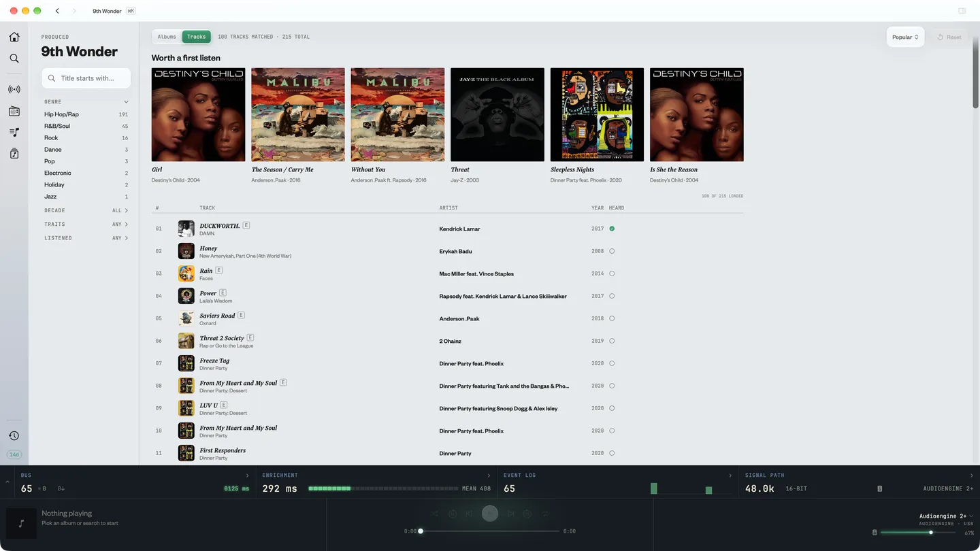Mark LUV U as heard
Viewport: 980px width, 551px height.
(612, 408)
